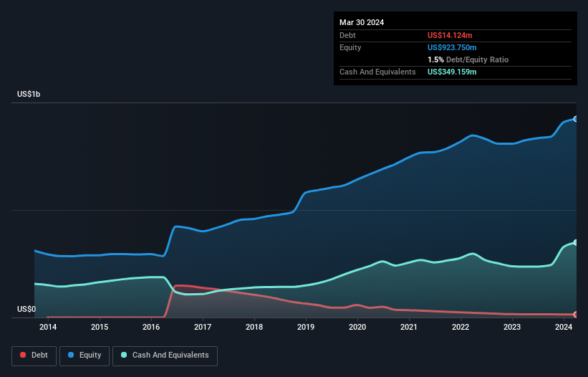Click the US$0 y-axis label
The image size is (588, 377).
pos(26,309)
